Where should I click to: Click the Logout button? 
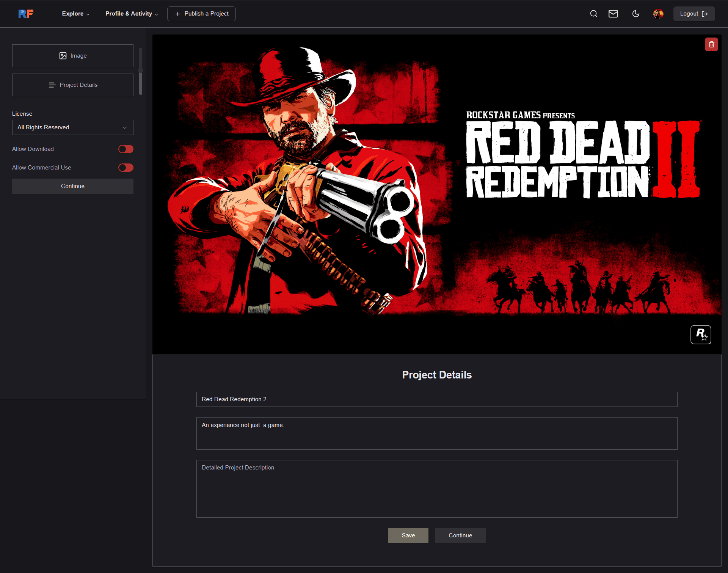(x=694, y=14)
